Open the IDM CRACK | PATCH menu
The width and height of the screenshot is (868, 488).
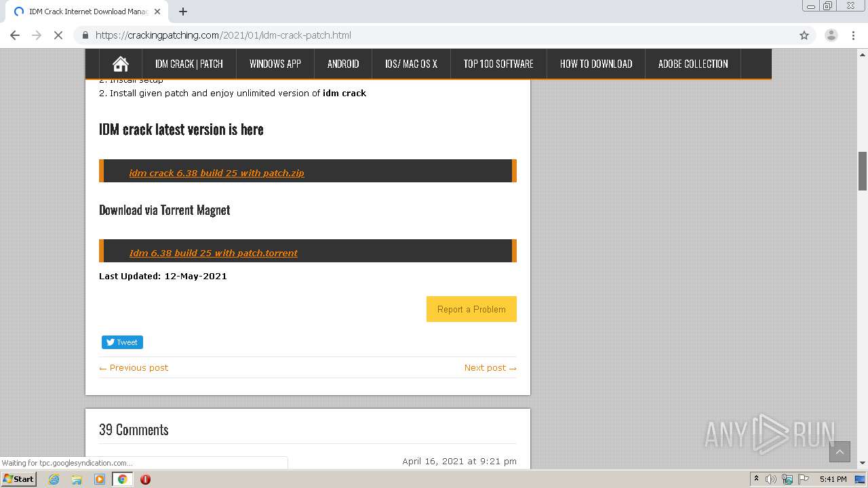click(189, 64)
